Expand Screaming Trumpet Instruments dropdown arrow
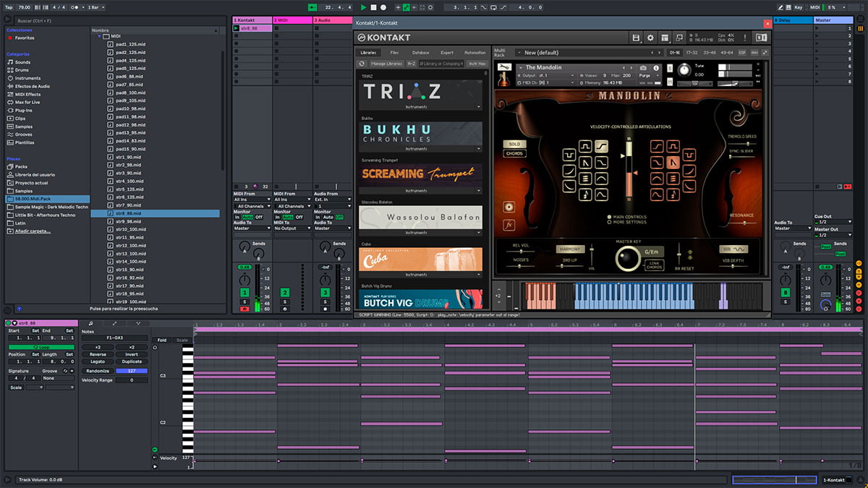Viewport: 868px width, 488px height. (478, 191)
